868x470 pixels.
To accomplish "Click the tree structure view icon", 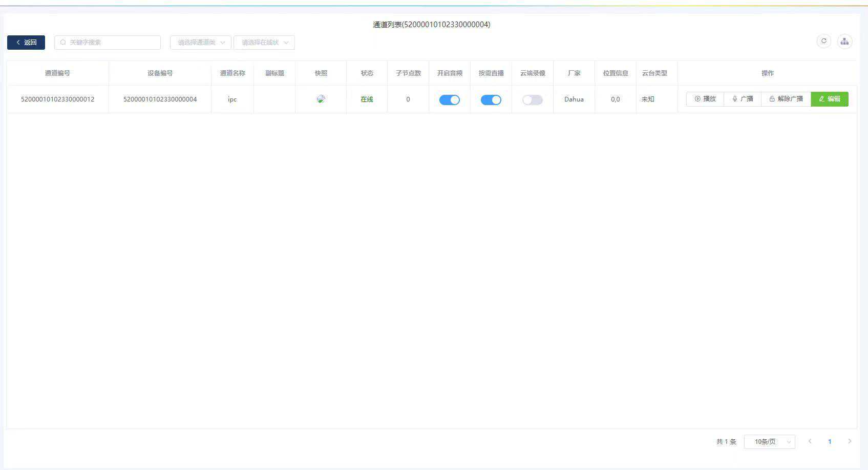I will click(844, 42).
